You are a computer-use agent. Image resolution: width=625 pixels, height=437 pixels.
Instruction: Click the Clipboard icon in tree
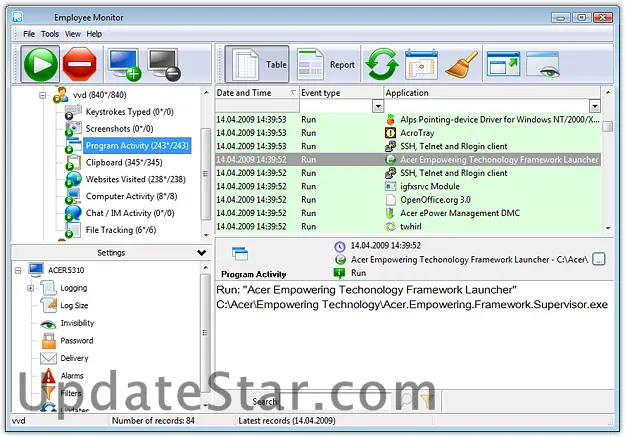coord(73,162)
